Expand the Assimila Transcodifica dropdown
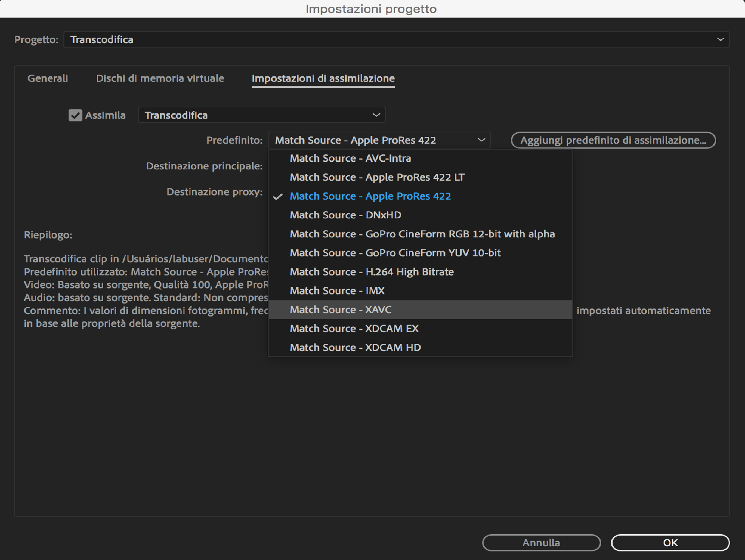Viewport: 745px width, 560px height. (x=261, y=115)
